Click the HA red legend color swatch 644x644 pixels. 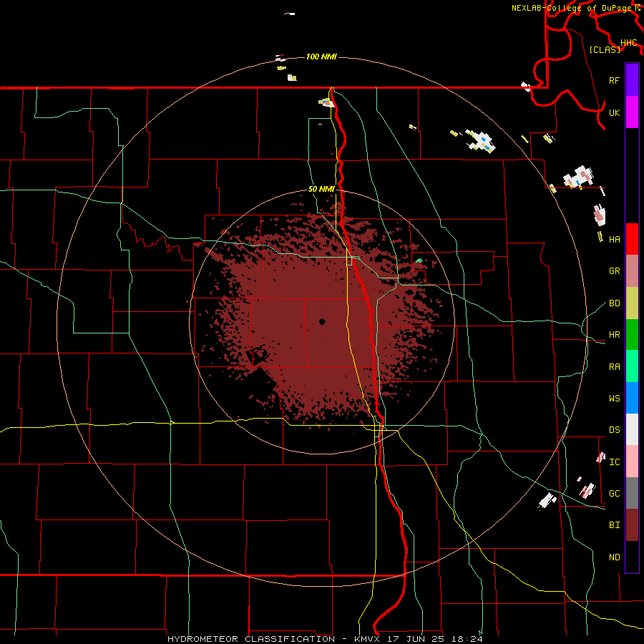(x=632, y=239)
